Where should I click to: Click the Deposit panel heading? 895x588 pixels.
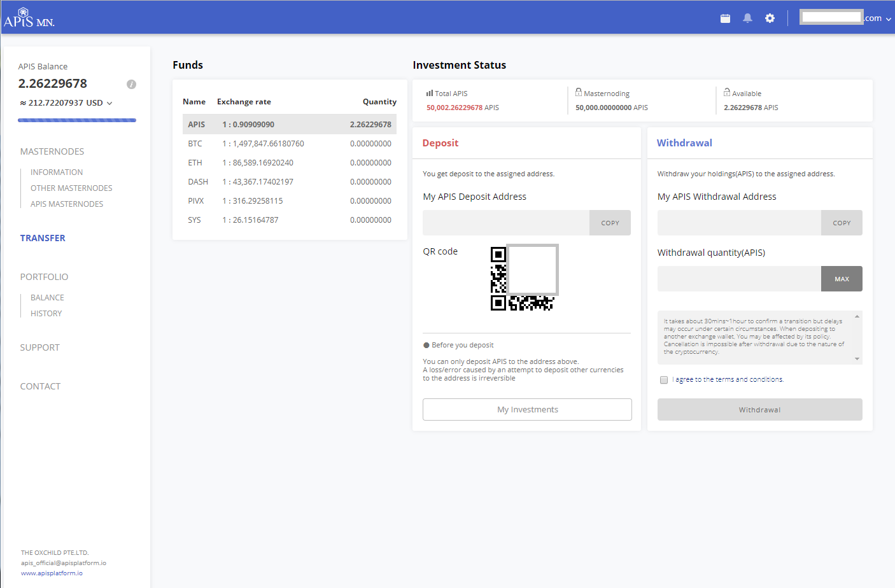tap(440, 143)
